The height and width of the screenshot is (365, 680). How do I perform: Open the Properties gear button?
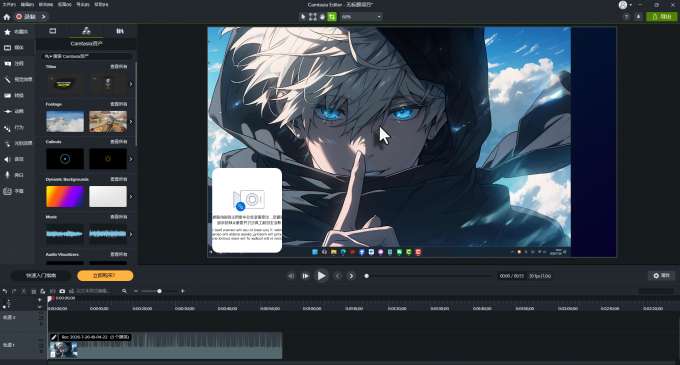[x=662, y=276]
